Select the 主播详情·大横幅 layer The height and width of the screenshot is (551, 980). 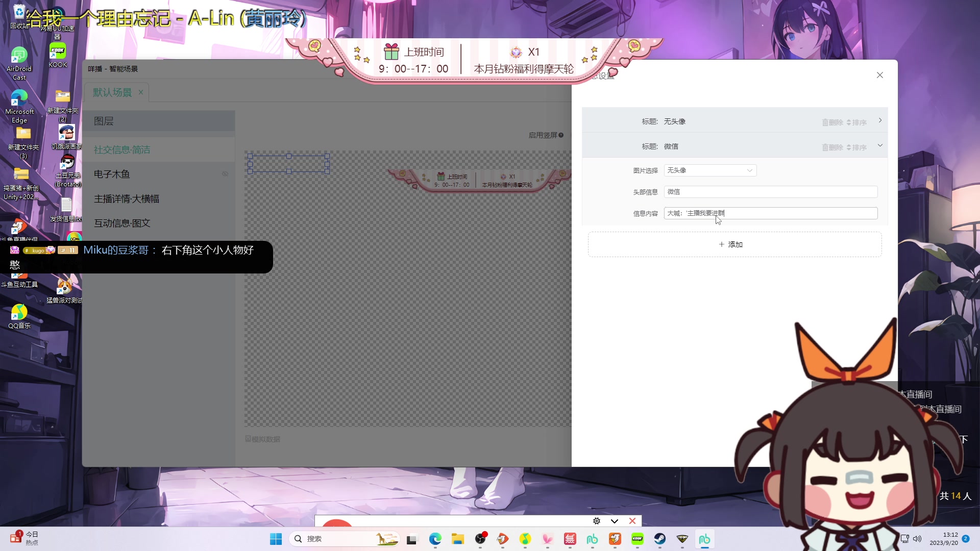158,198
